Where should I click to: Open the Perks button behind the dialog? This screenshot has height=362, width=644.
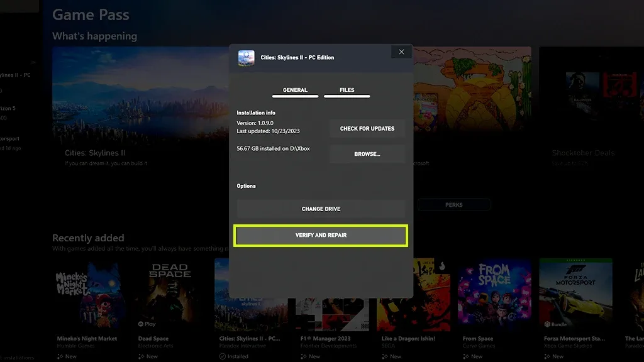pos(454,205)
